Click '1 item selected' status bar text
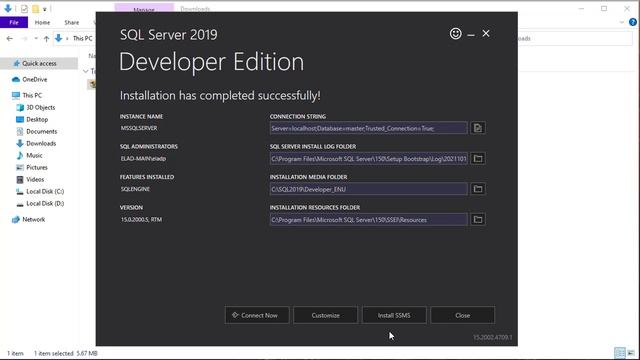The width and height of the screenshot is (640, 360). [53, 353]
